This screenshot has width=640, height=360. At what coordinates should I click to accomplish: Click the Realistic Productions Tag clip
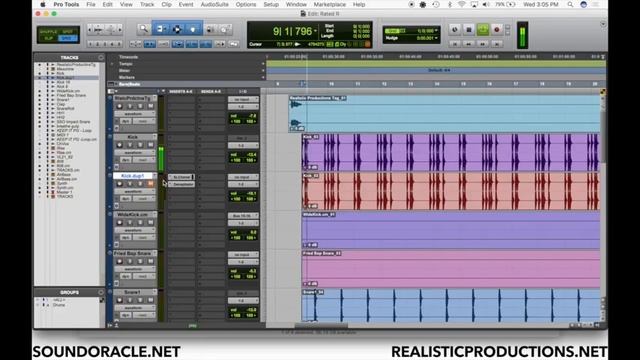click(x=444, y=113)
